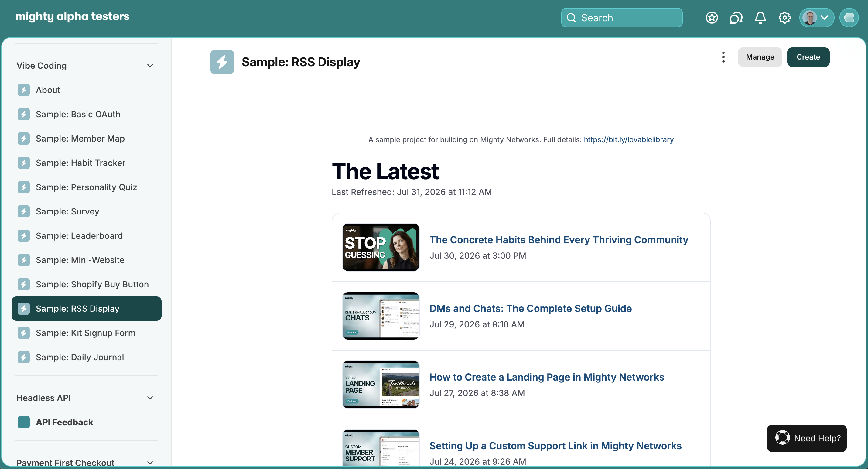Screen dimensions: 868x469
Task: Click the Payment First Checkout section title
Action: (65, 463)
